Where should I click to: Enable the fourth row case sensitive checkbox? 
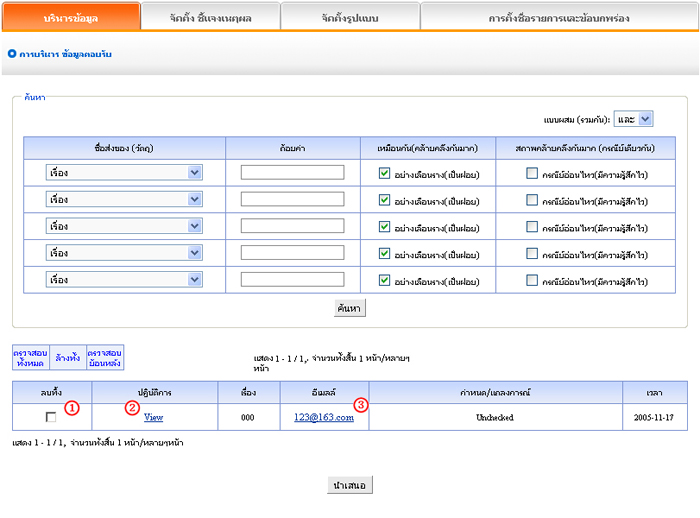[x=532, y=253]
